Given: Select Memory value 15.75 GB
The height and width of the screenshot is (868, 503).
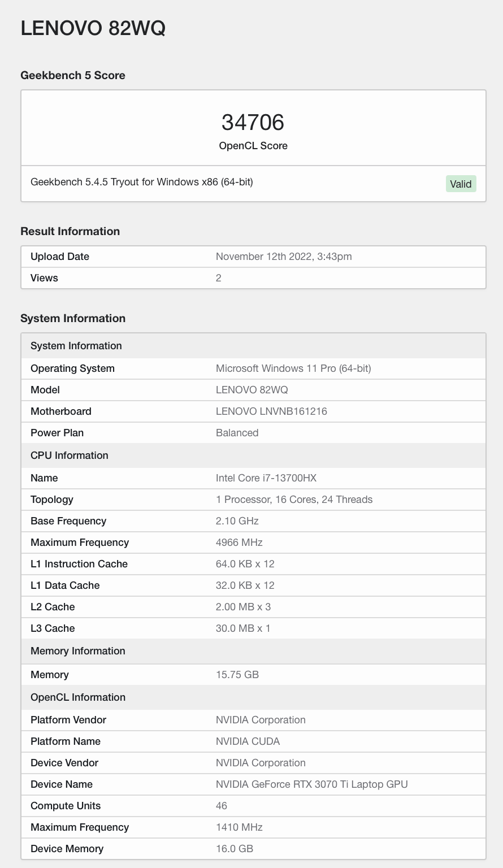Looking at the screenshot, I should click(237, 675).
